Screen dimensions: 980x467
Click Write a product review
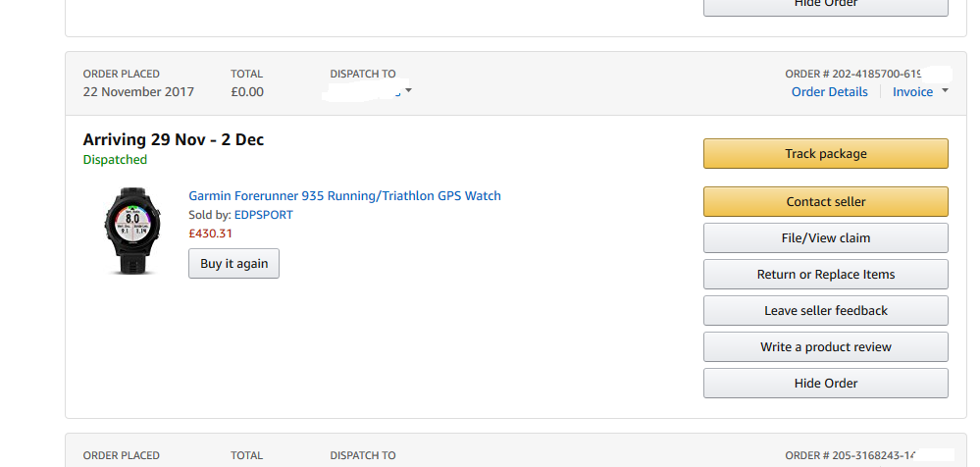[825, 347]
